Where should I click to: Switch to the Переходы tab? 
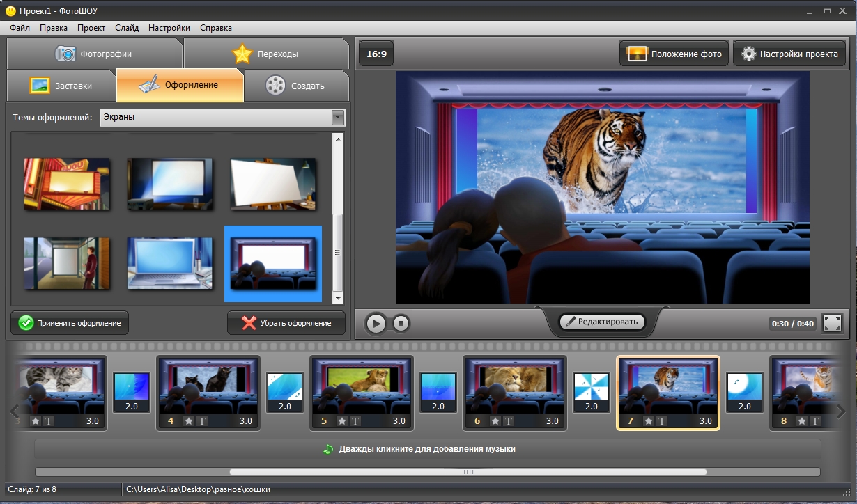(x=265, y=54)
